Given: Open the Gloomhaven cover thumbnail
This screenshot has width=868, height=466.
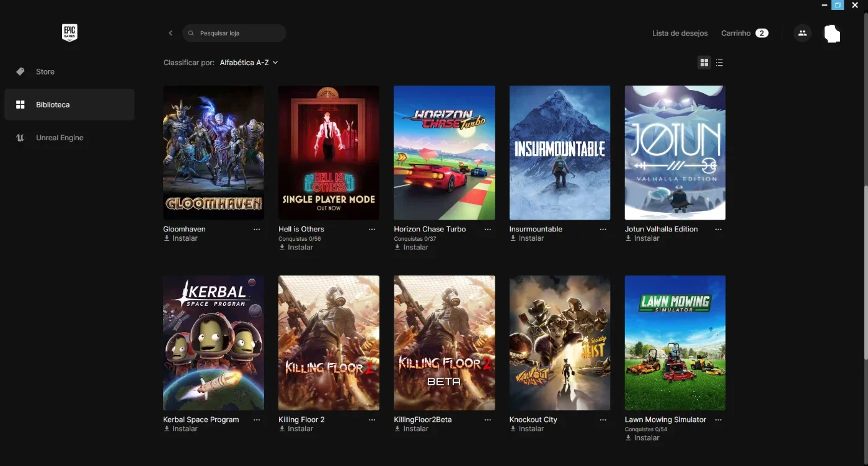Looking at the screenshot, I should click(x=213, y=153).
